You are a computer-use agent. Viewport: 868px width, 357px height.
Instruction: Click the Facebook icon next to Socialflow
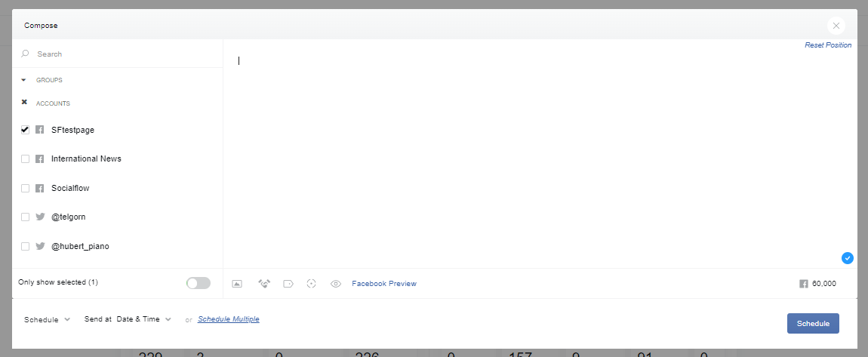point(39,188)
